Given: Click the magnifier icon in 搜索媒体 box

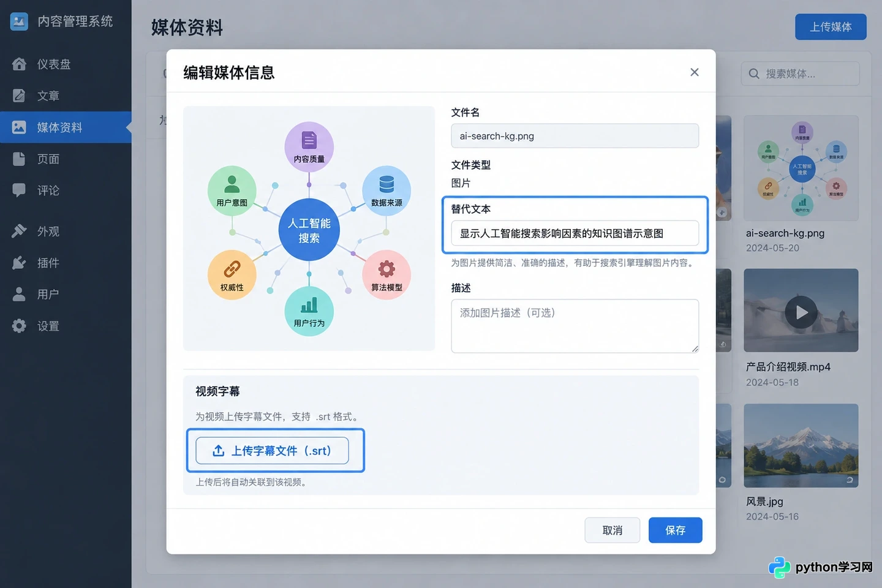Looking at the screenshot, I should [754, 73].
